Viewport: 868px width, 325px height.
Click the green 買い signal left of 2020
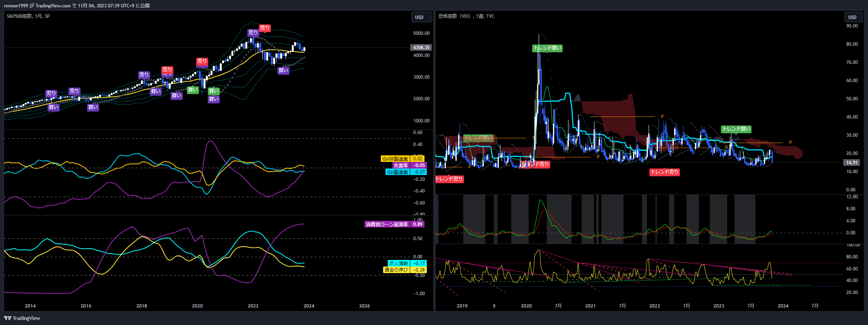coord(193,90)
